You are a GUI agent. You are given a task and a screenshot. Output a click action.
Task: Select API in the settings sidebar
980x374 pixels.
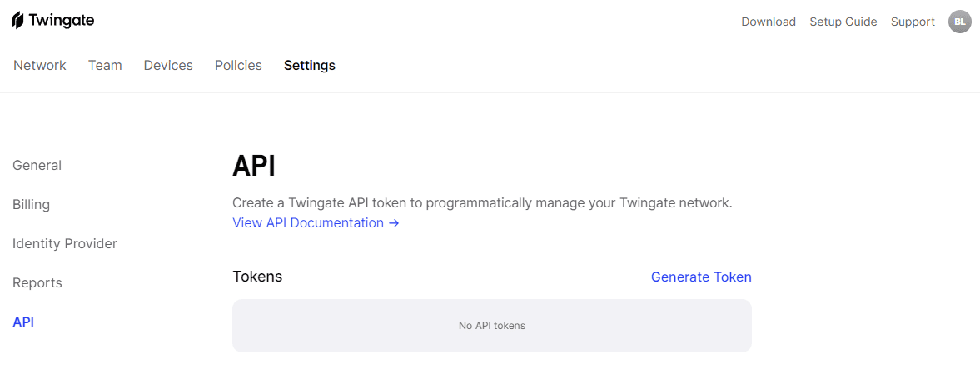coord(23,322)
